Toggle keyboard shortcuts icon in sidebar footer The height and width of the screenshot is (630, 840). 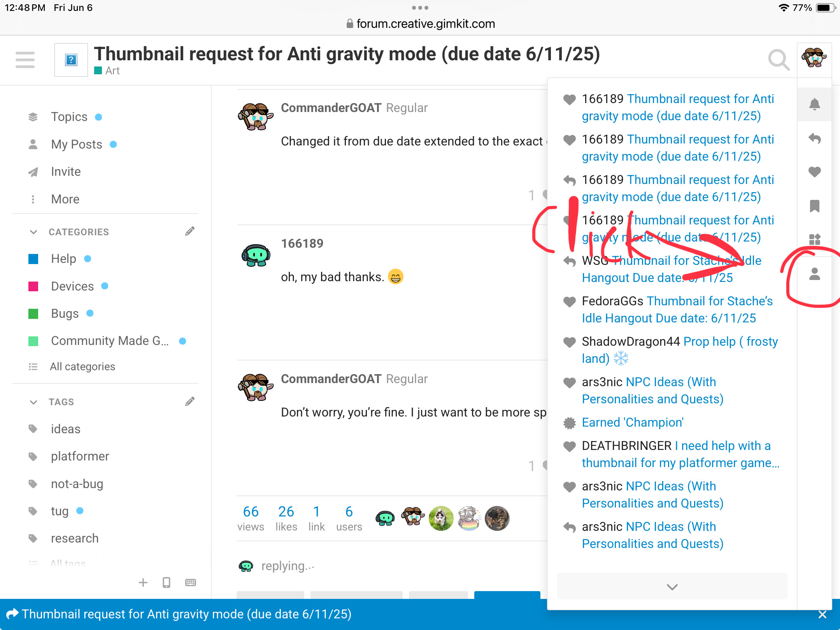(190, 582)
